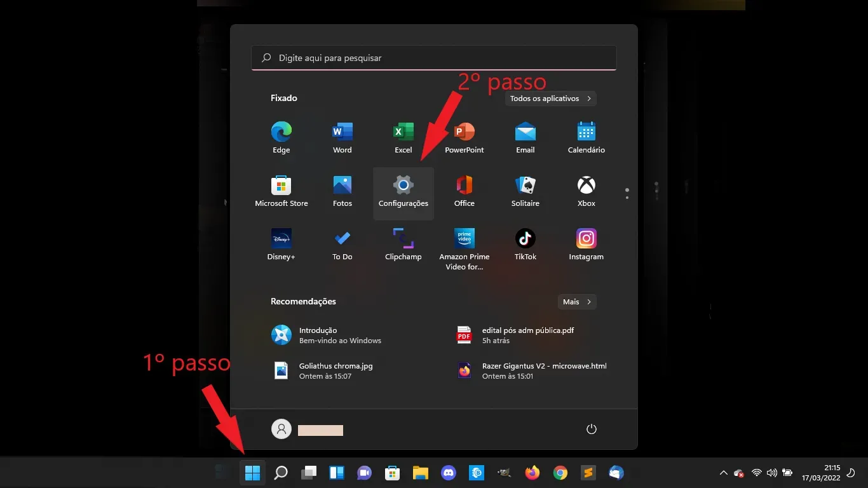Click the search field 'Digite aqui para pesquisar'

[x=434, y=58]
